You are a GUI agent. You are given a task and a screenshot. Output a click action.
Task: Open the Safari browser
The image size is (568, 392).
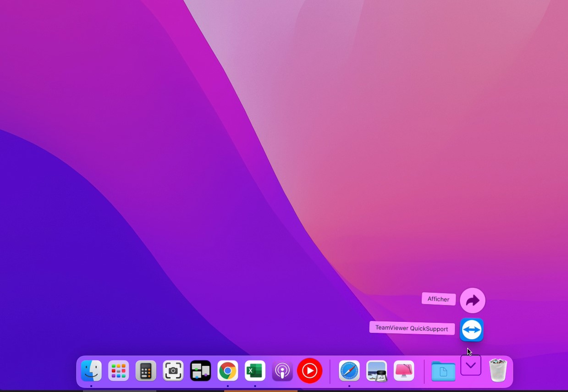click(349, 371)
